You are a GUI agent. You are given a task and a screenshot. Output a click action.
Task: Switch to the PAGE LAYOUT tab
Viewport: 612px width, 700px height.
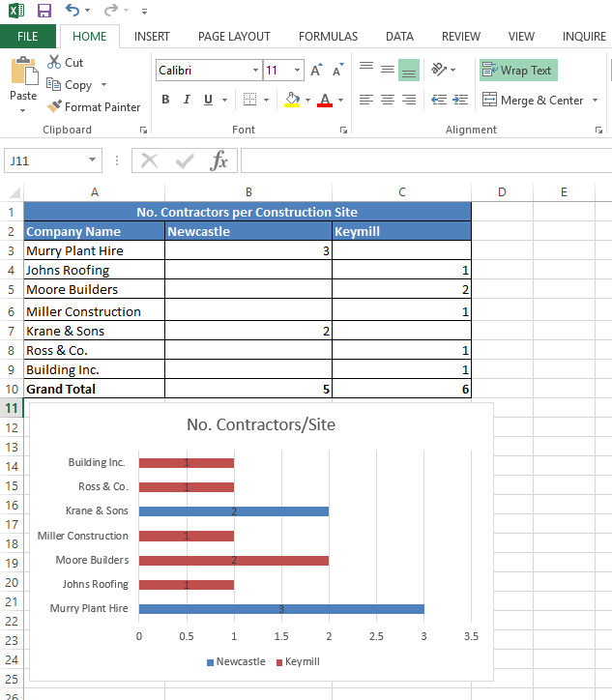click(234, 36)
